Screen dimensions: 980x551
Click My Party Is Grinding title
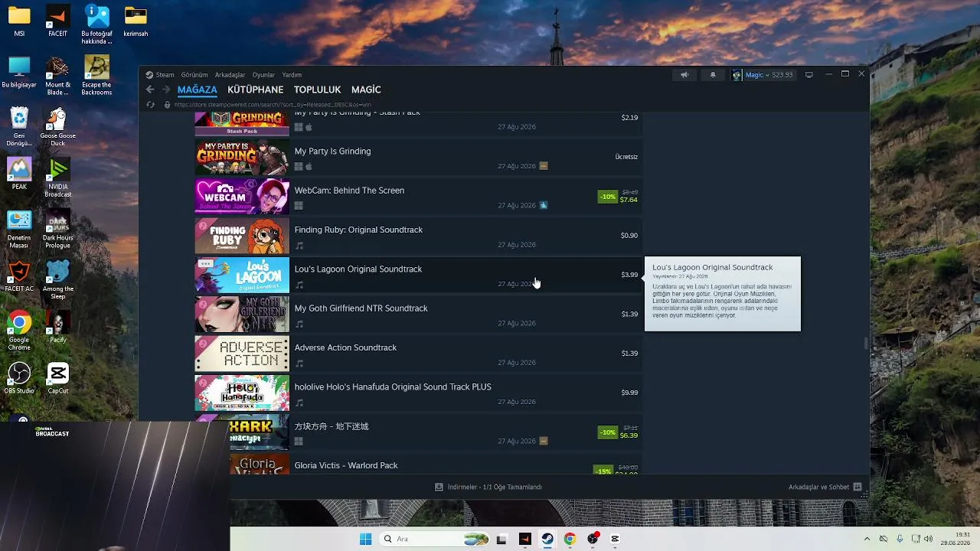332,152
